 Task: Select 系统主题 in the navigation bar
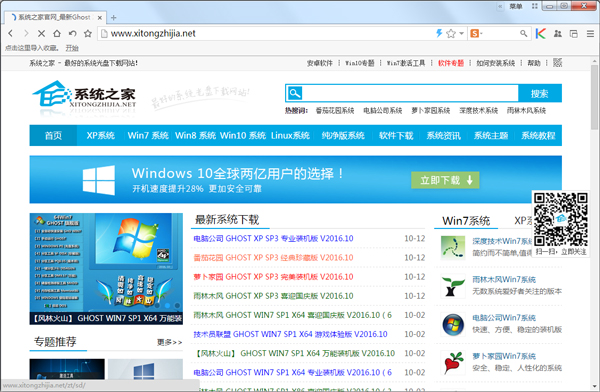pyautogui.click(x=491, y=136)
